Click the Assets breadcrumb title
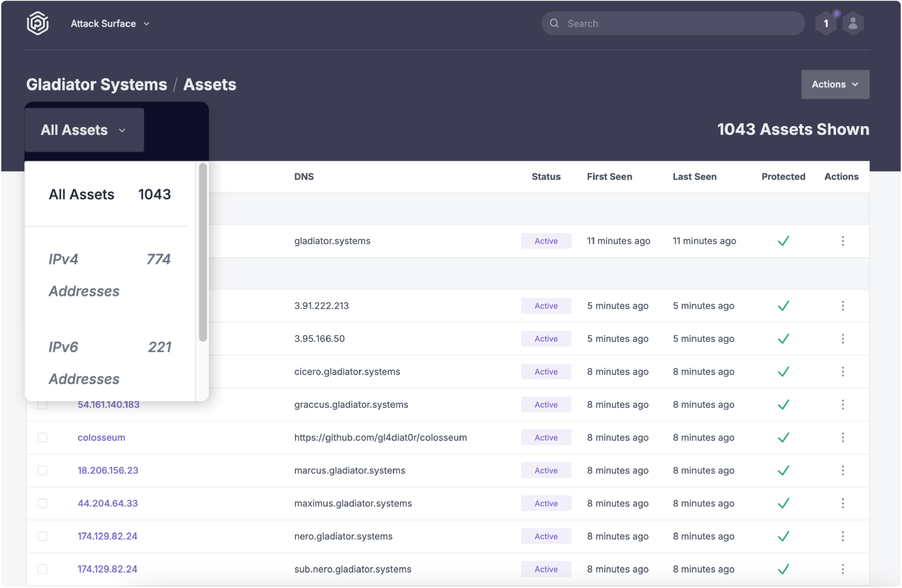 coord(210,84)
